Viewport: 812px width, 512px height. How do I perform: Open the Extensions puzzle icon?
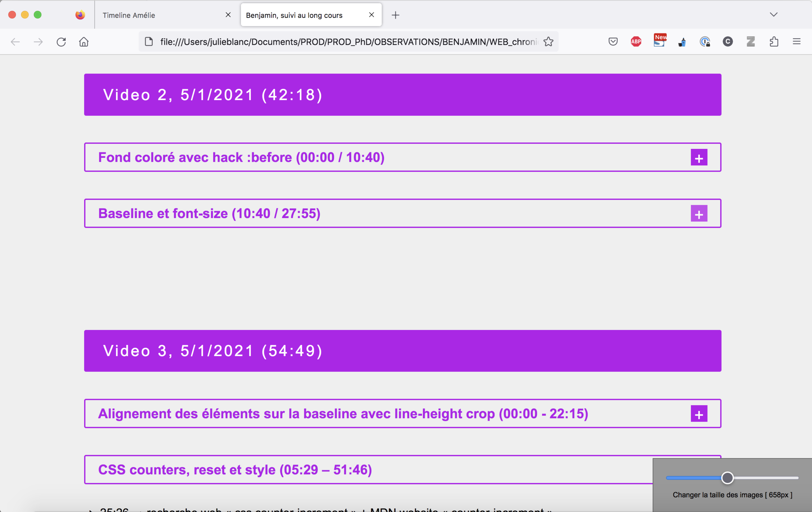pos(774,42)
